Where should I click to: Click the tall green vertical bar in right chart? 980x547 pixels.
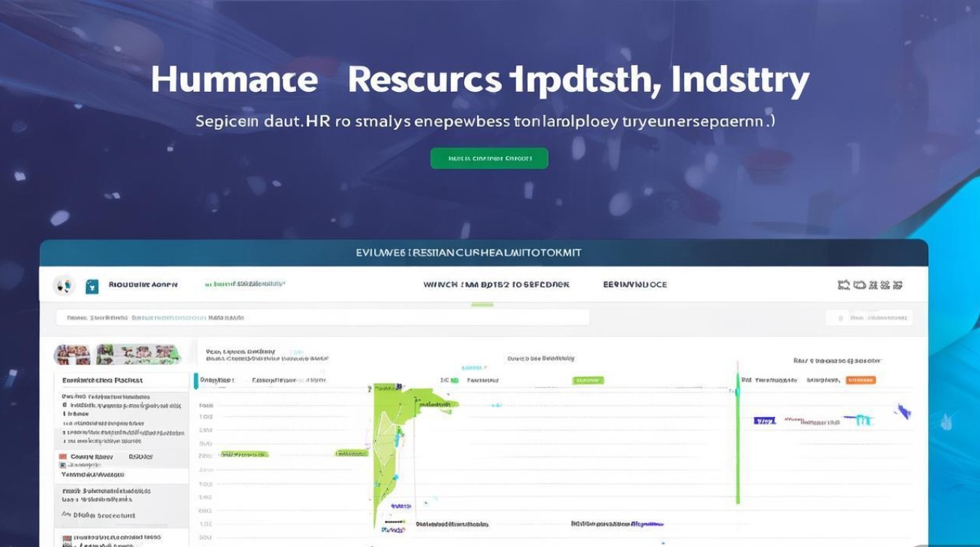coord(738,445)
